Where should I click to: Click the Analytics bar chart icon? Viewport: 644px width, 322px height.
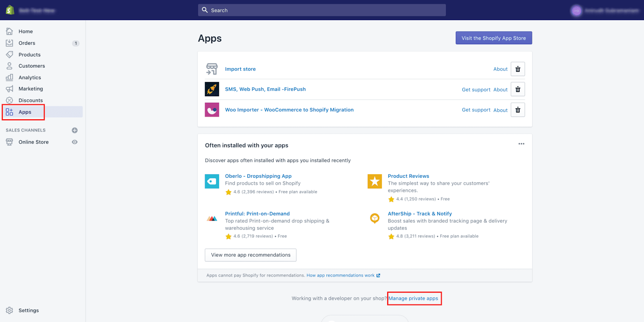coord(9,77)
